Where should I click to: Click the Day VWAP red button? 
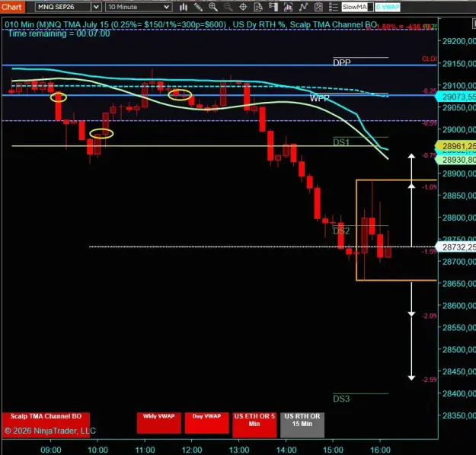[206, 422]
